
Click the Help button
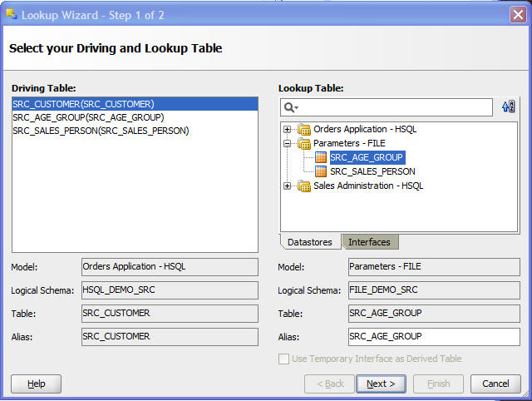(x=37, y=384)
